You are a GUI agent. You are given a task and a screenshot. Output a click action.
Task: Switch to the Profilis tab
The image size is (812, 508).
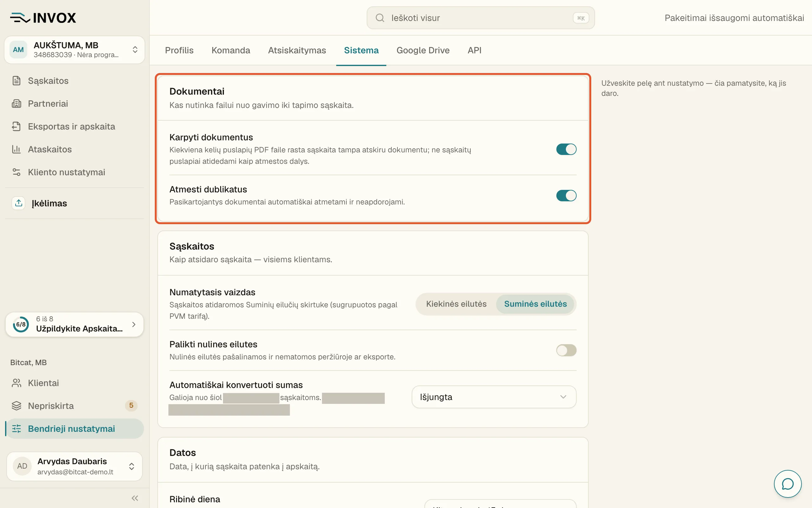tap(179, 50)
